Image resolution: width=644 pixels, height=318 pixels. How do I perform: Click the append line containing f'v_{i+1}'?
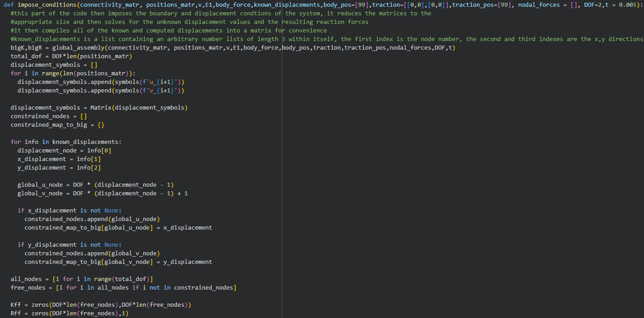(101, 91)
